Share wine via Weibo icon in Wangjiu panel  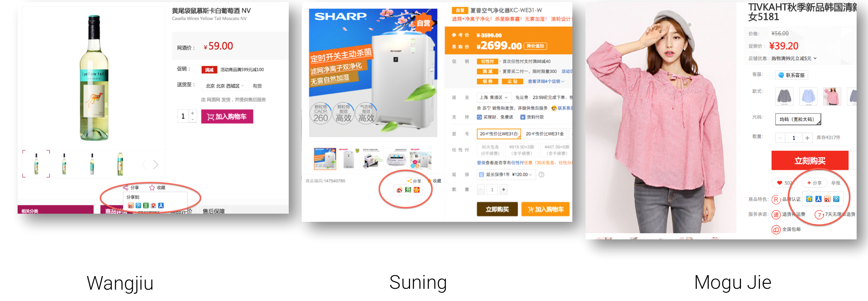(x=131, y=205)
